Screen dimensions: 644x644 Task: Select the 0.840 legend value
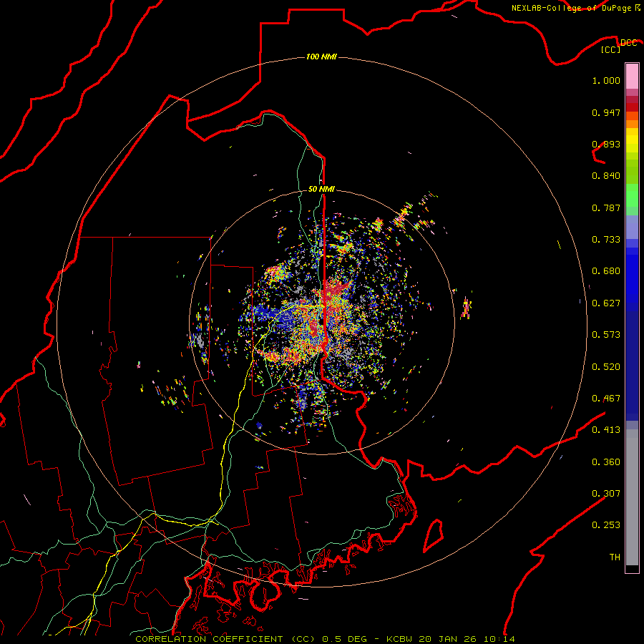point(606,176)
